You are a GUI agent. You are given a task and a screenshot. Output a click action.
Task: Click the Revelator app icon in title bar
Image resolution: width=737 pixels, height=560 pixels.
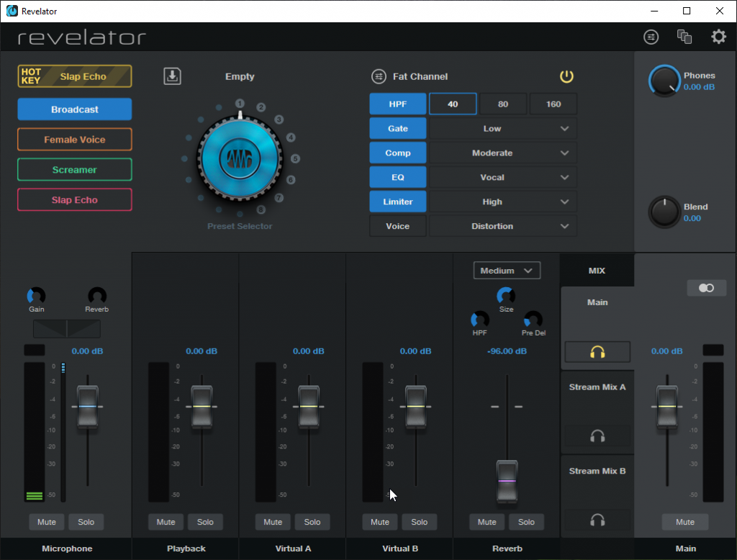click(x=12, y=11)
